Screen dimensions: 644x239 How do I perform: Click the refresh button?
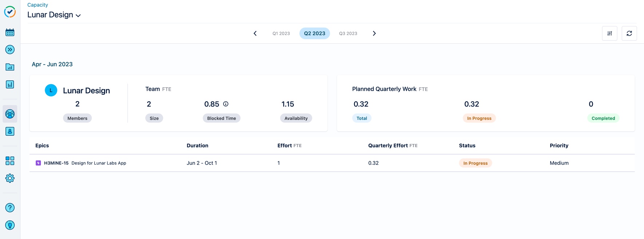629,33
